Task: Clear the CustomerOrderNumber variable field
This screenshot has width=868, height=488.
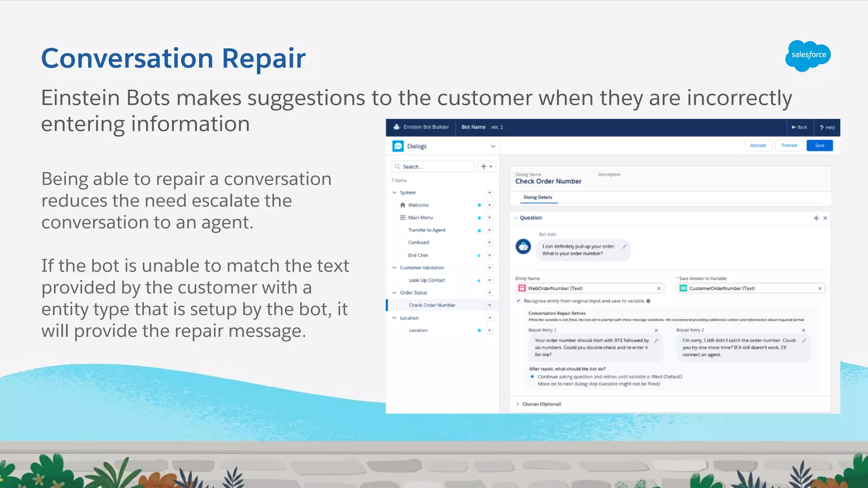Action: pos(820,288)
